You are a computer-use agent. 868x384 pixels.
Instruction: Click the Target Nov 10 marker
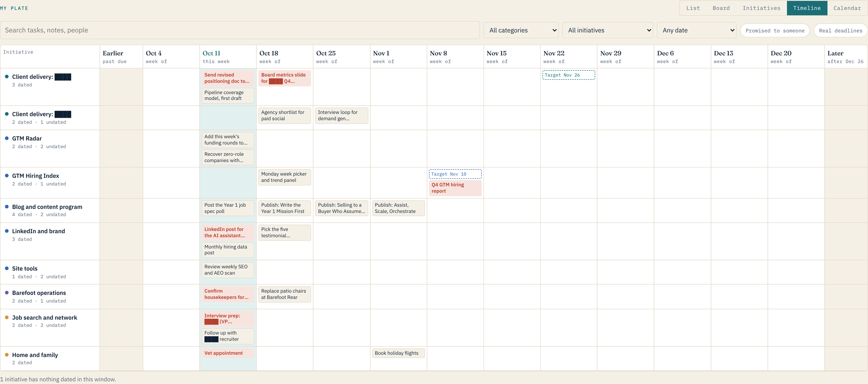coord(455,174)
